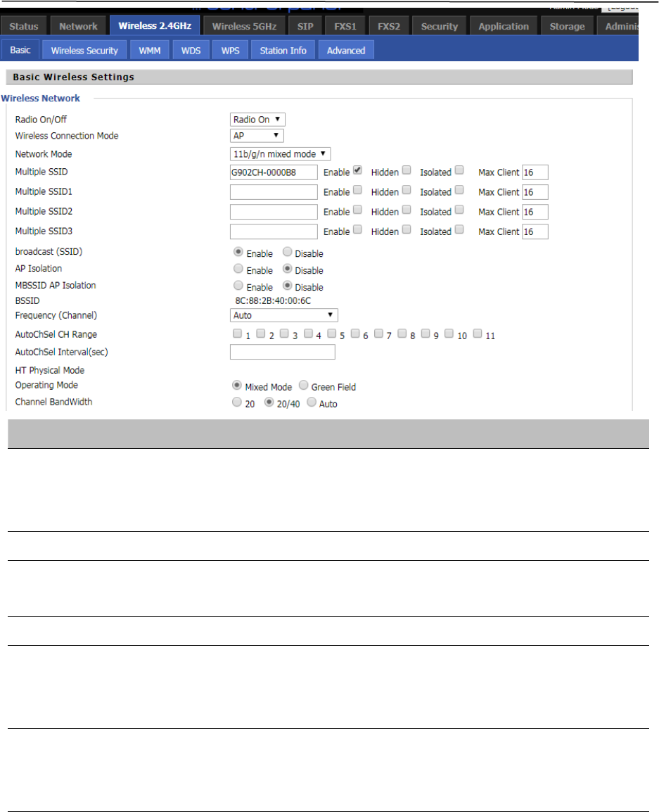Switch to Wireless 5GHz tab
This screenshot has height=812, width=659.
[244, 26]
